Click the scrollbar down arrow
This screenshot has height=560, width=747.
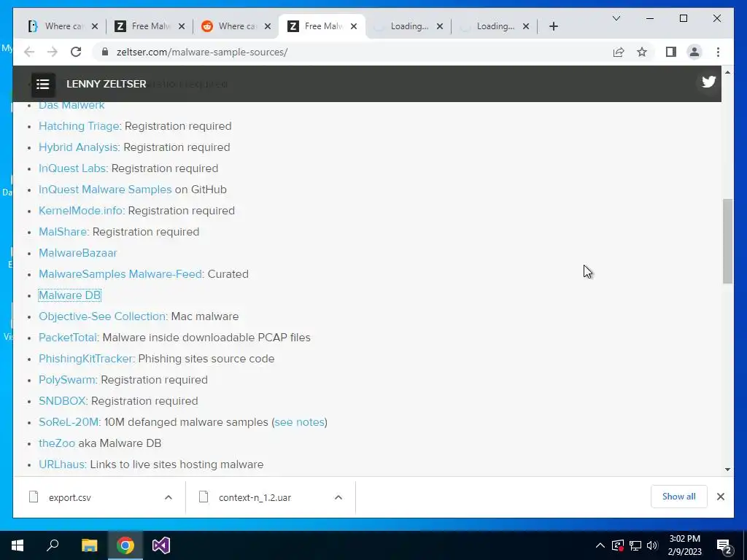point(727,470)
